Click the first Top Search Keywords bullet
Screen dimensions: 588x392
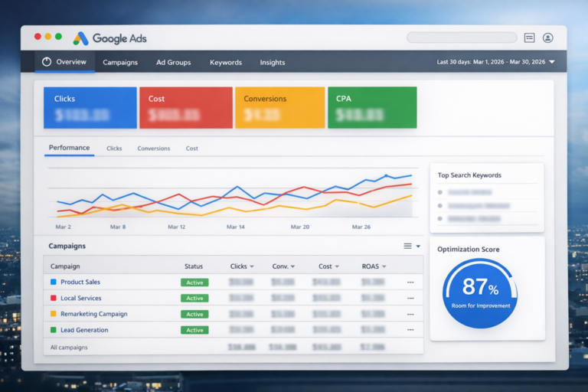440,192
